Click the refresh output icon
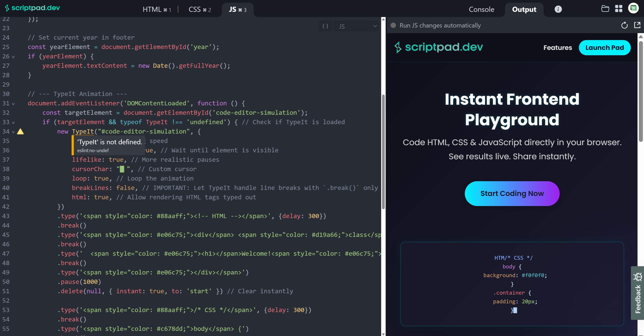 pyautogui.click(x=624, y=25)
